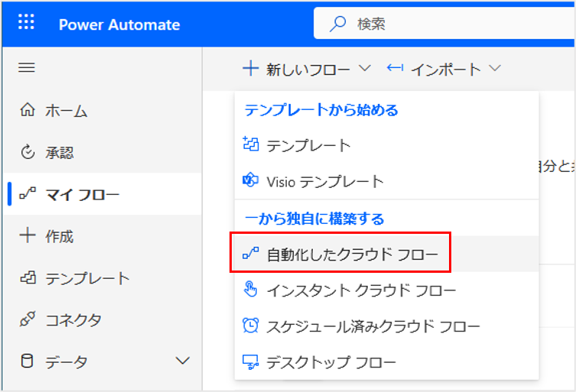This screenshot has width=576, height=392.
Task: Click the デスクトップ フロー monitor icon
Action: coord(250,361)
